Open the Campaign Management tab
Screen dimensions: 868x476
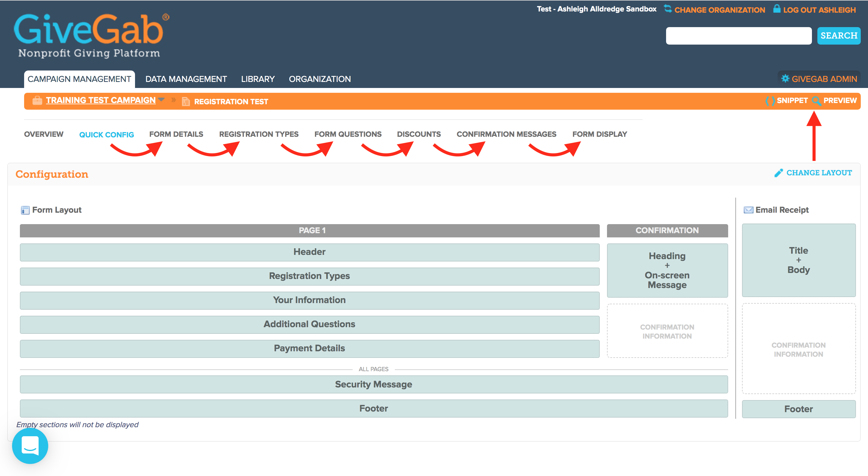[79, 79]
